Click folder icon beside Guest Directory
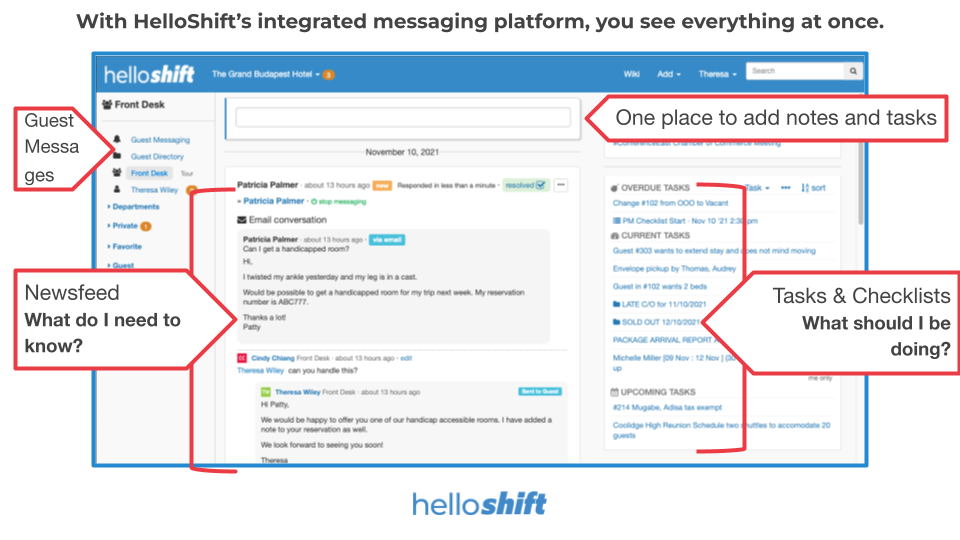960x540 pixels. (117, 156)
